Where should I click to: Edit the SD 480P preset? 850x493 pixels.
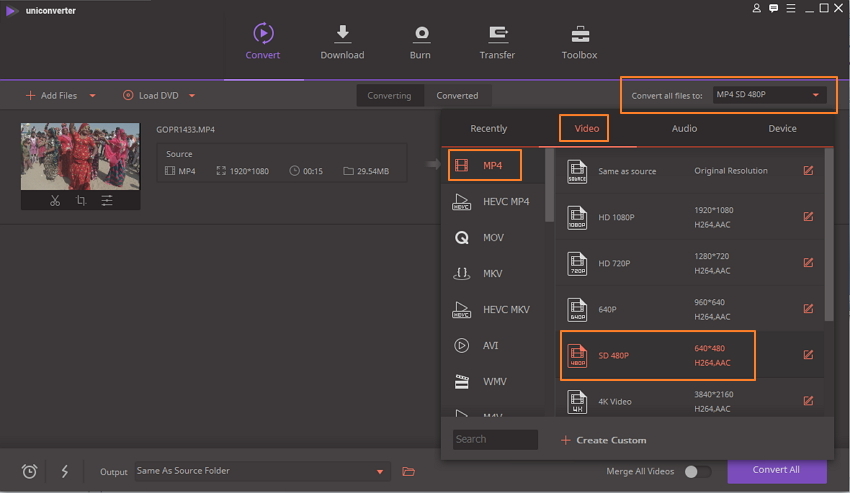(x=808, y=355)
